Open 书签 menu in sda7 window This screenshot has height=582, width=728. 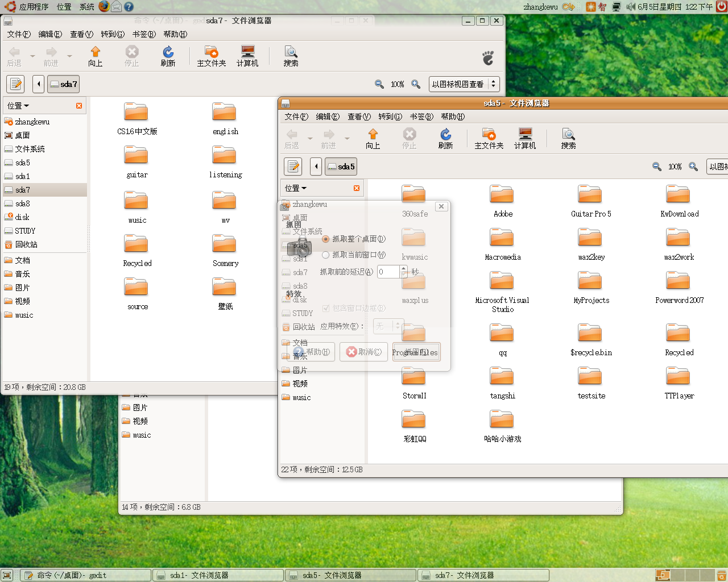(144, 34)
